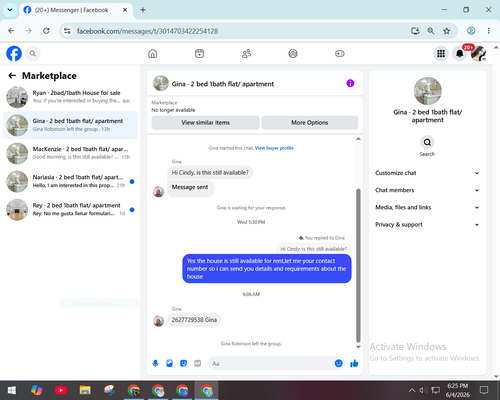This screenshot has height=400, width=500.
Task: Open the notifications bell
Action: coord(459,53)
